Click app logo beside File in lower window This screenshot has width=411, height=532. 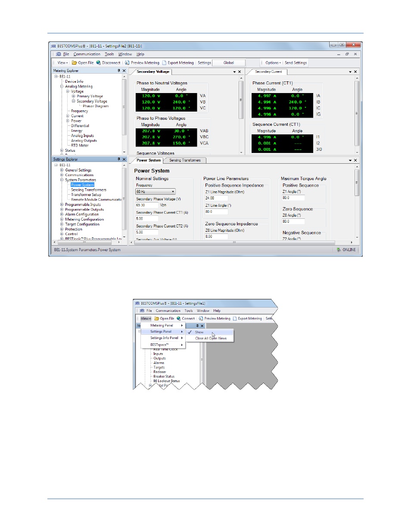coord(142,311)
